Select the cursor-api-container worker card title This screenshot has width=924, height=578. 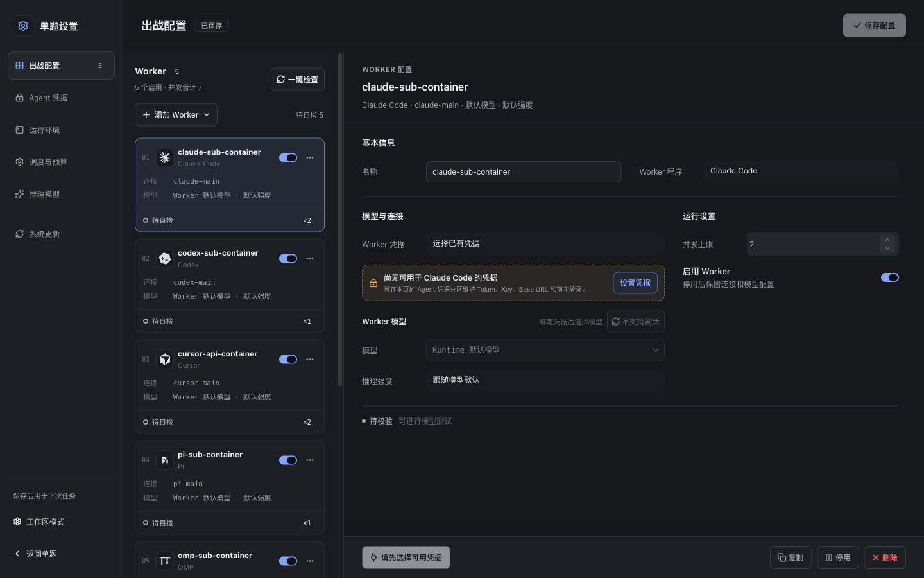[x=218, y=354]
